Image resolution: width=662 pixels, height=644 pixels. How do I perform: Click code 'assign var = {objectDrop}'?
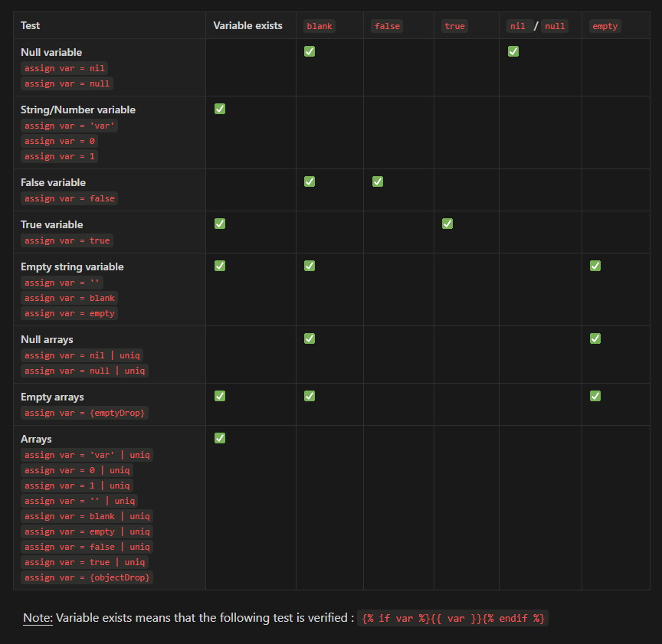click(87, 577)
